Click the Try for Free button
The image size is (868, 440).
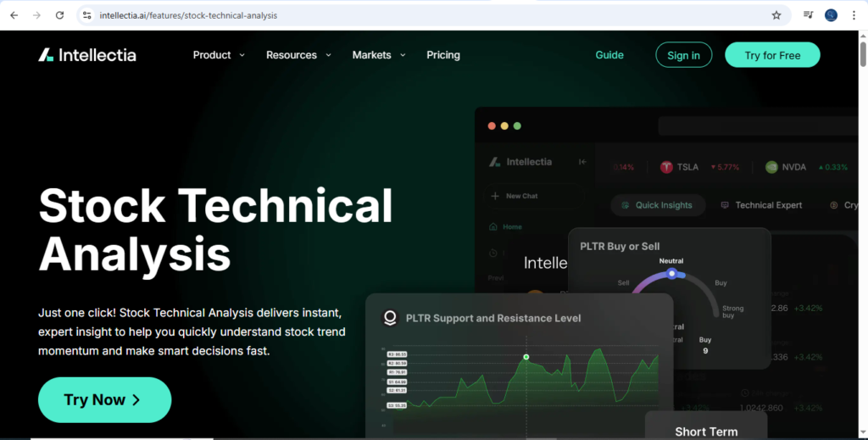pos(772,55)
